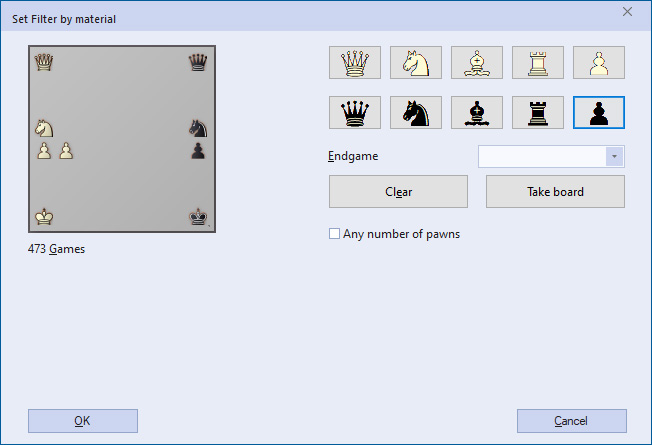Add a white pawn piece
The width and height of the screenshot is (652, 445).
[x=599, y=62]
